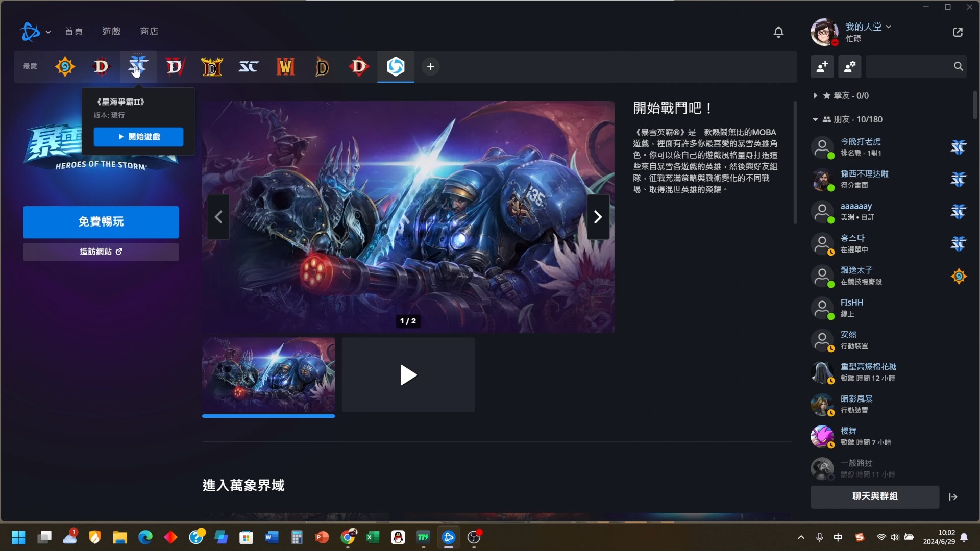
Task: Click the game description scrollbar
Action: tap(795, 162)
